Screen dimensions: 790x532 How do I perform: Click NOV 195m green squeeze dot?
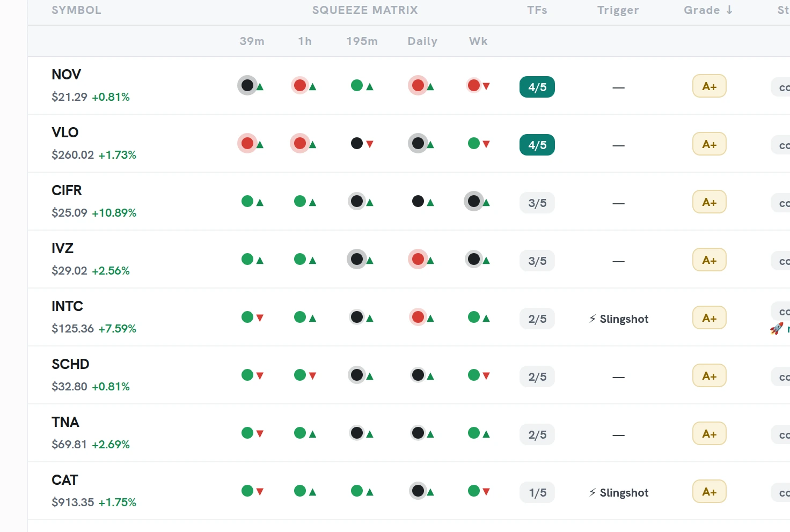coord(357,85)
